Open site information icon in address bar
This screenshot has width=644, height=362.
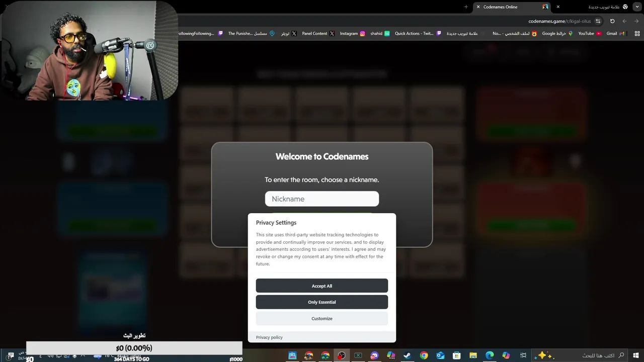coord(598,21)
